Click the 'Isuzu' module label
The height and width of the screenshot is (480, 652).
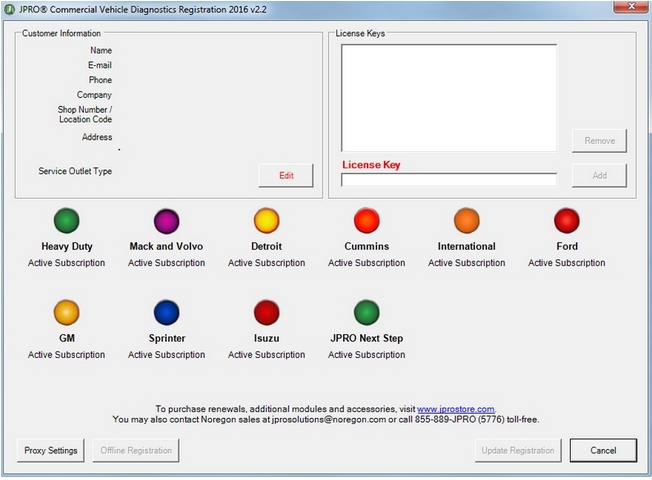click(x=267, y=338)
